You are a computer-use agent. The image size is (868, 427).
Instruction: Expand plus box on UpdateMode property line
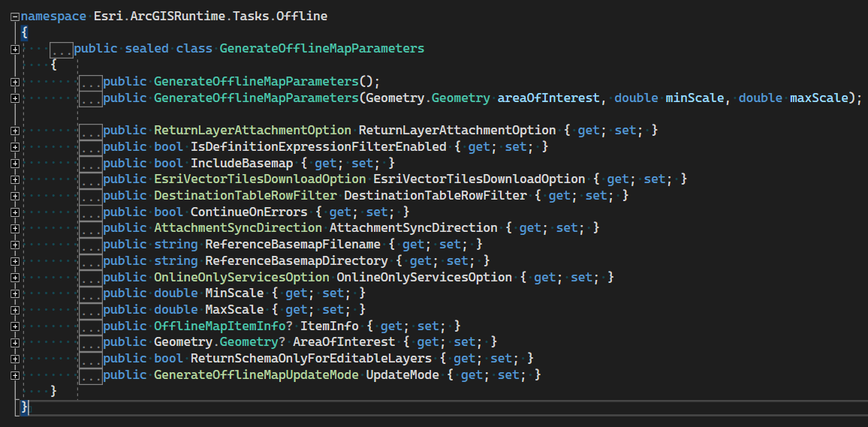(x=15, y=375)
